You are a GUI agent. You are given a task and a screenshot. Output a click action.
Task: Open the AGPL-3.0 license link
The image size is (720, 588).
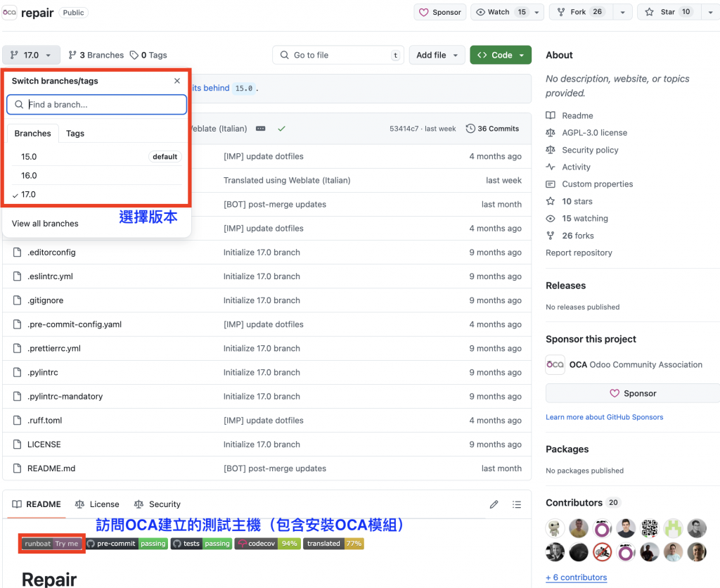pyautogui.click(x=594, y=133)
